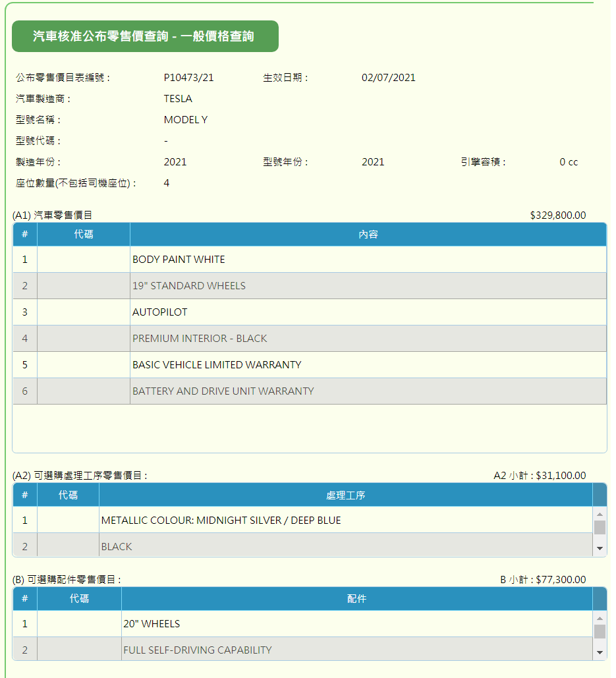Click the 2021 value beside 製造年份

pos(175,162)
